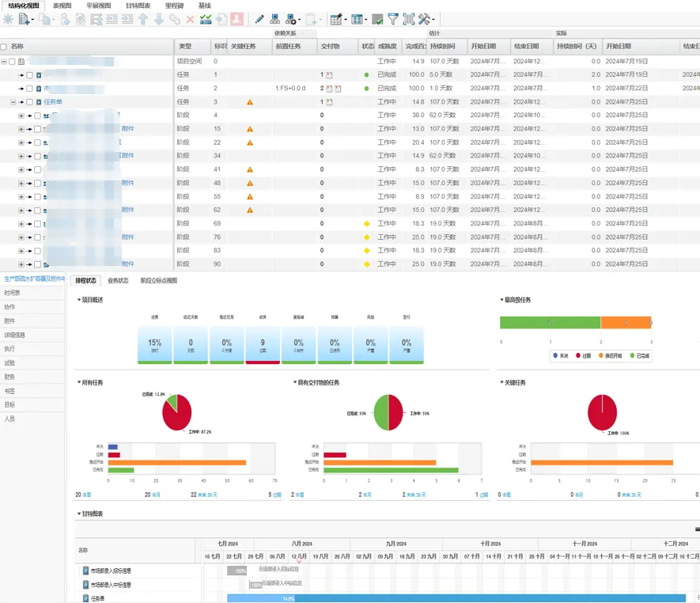Click the pencil edit icon

pyautogui.click(x=260, y=19)
